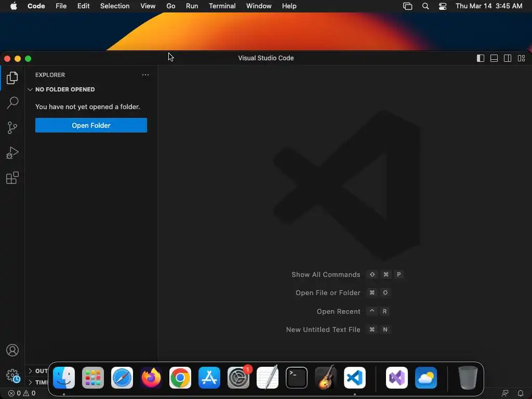532x399 pixels.
Task: Click the Open Folder button
Action: [x=91, y=125]
